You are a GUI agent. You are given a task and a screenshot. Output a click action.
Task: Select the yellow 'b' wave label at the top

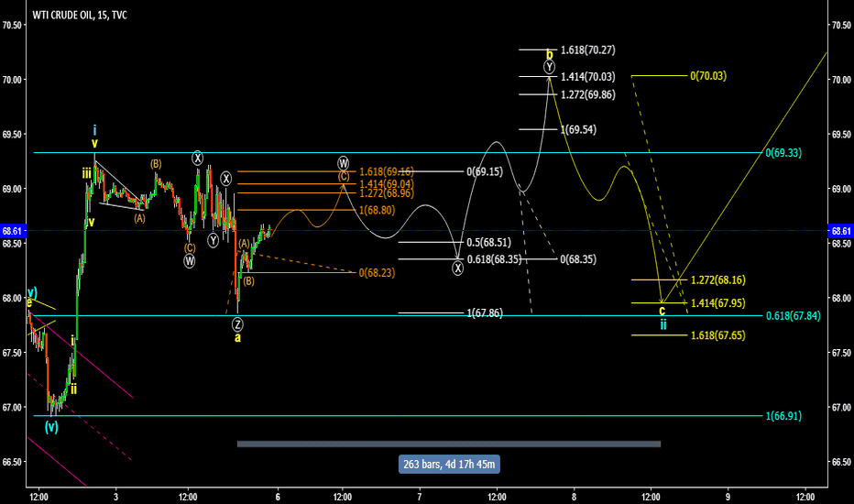click(550, 54)
